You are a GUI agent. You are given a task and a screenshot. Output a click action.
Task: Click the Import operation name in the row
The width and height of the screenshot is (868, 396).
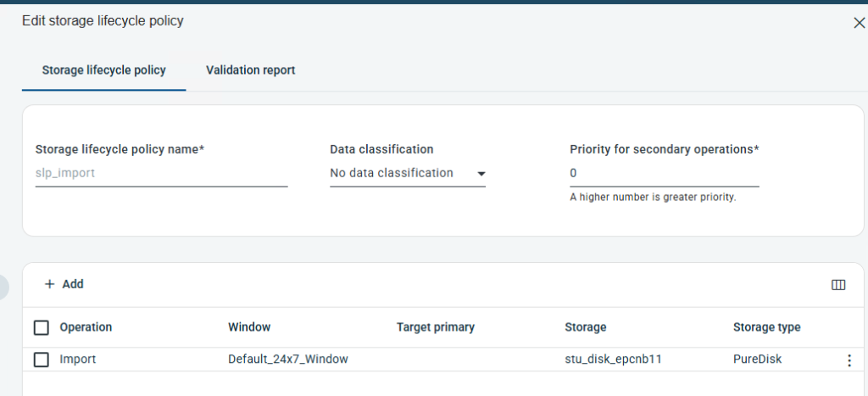click(x=78, y=360)
